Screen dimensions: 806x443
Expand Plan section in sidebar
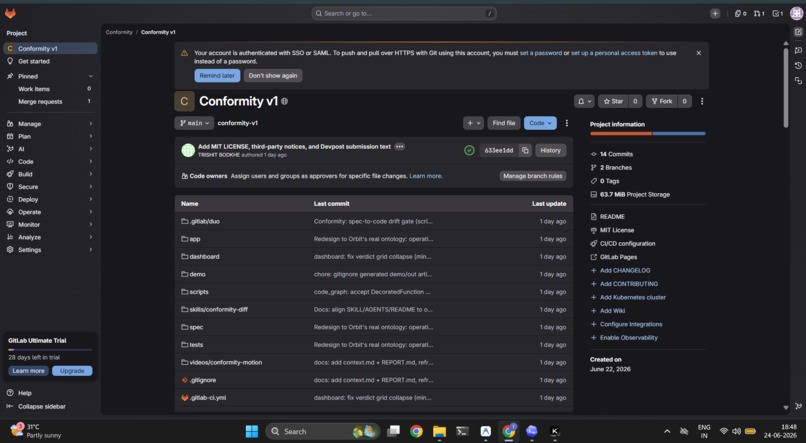pos(50,137)
